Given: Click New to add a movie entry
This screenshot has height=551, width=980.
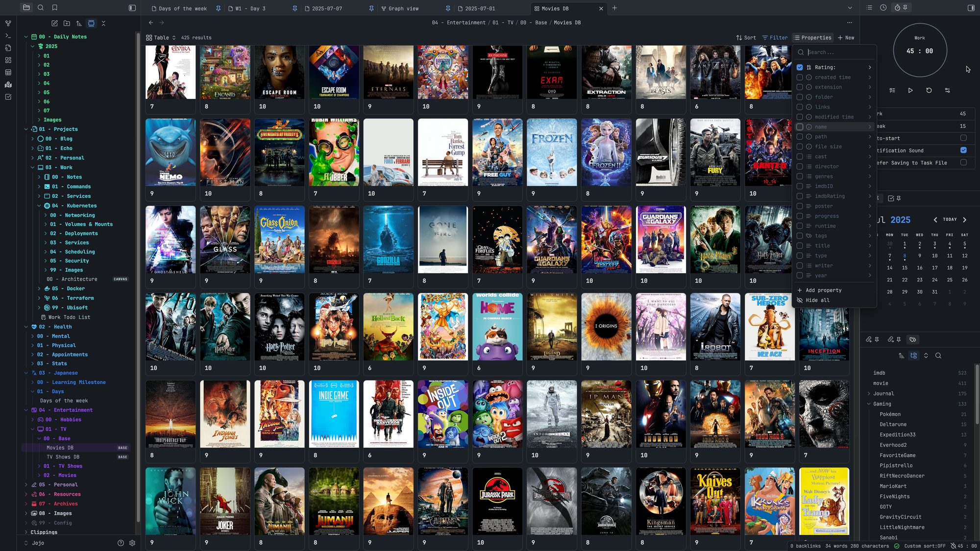Looking at the screenshot, I should tap(846, 38).
